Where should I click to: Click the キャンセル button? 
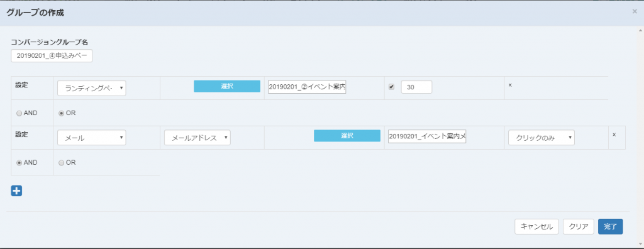pos(537,226)
